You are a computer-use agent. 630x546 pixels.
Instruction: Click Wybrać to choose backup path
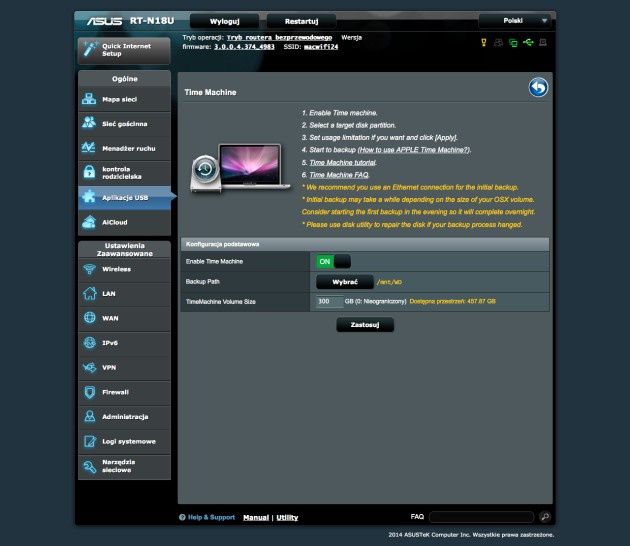345,282
